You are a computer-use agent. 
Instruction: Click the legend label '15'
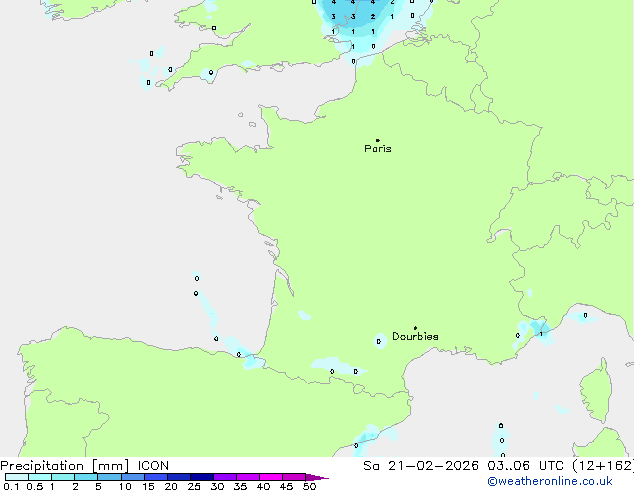pos(148,486)
